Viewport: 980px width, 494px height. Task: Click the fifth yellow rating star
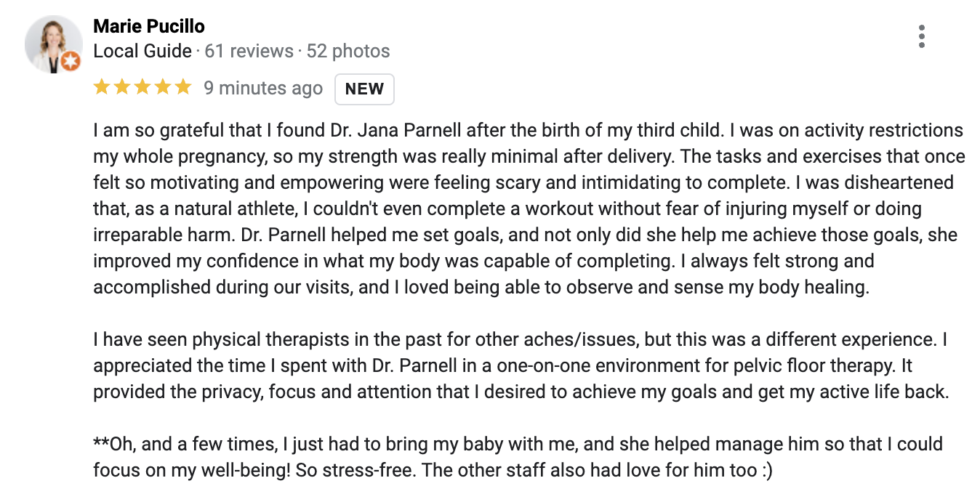click(183, 88)
